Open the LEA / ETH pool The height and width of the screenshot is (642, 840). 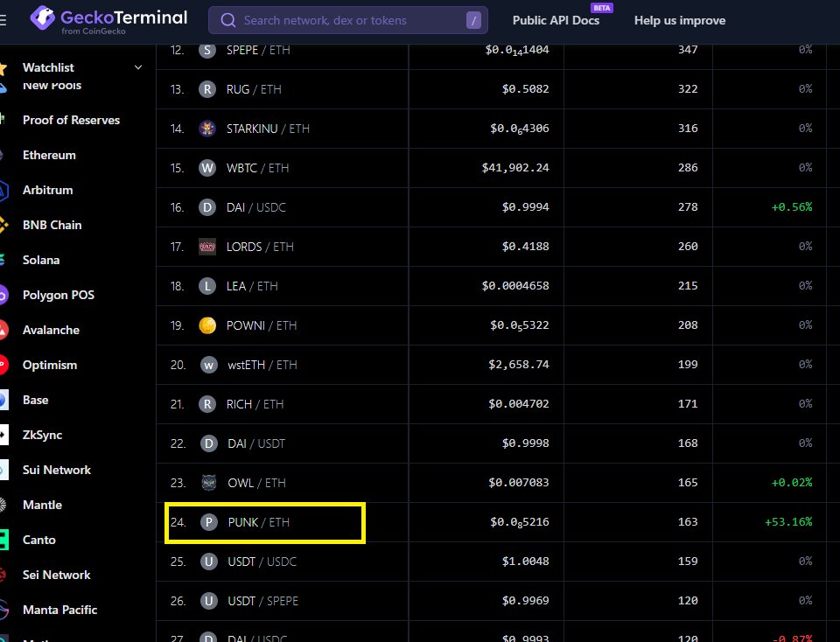point(252,286)
